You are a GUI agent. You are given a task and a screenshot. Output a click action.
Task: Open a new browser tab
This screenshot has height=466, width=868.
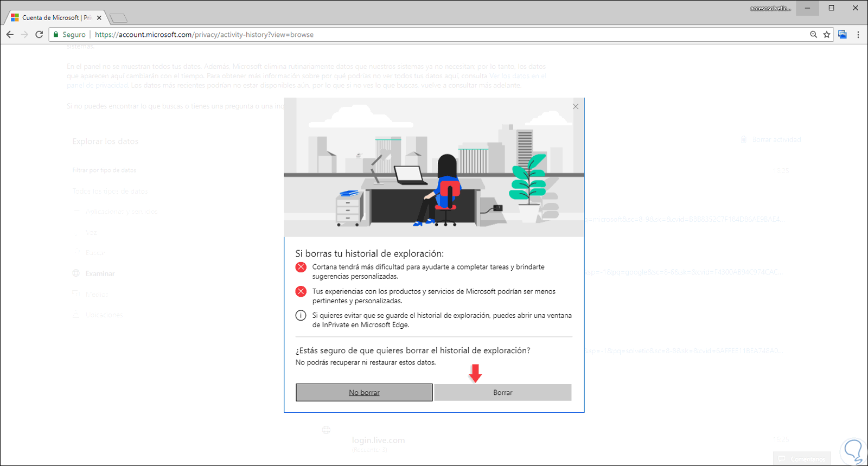pyautogui.click(x=118, y=18)
